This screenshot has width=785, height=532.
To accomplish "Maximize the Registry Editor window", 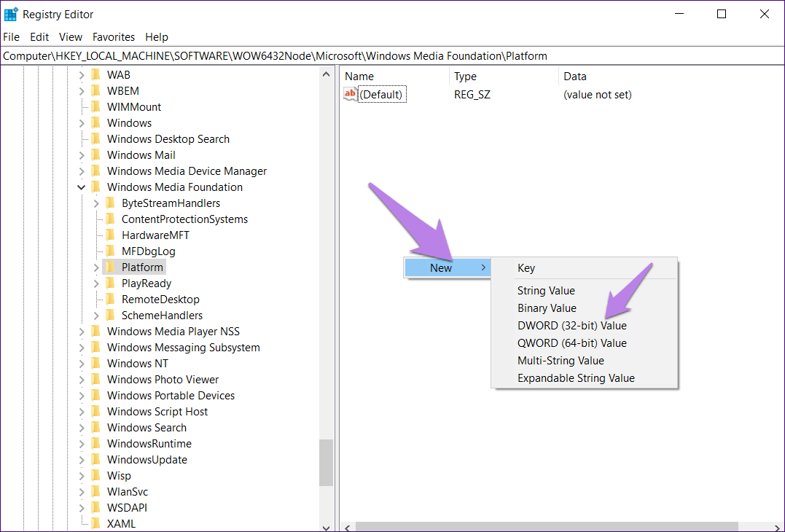I will [722, 14].
